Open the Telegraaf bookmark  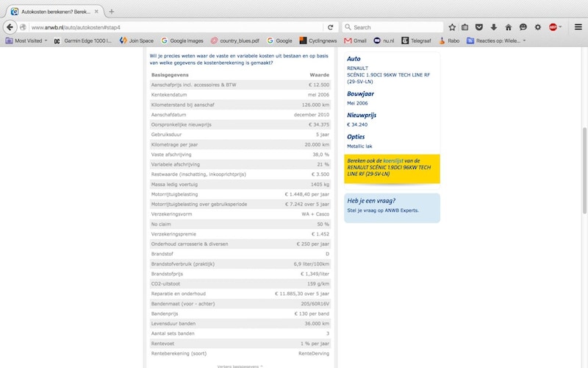(416, 40)
